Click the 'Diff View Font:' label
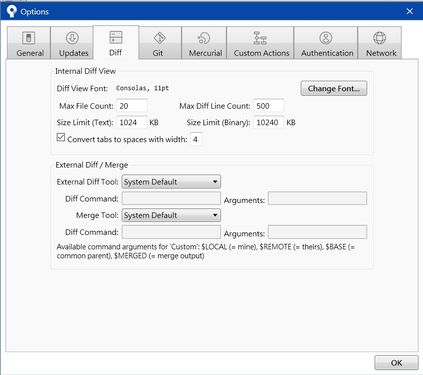The height and width of the screenshot is (375, 423). (x=82, y=88)
